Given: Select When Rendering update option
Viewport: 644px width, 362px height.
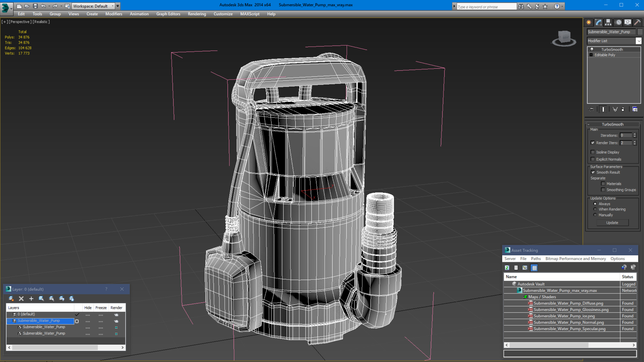Looking at the screenshot, I should tap(595, 209).
